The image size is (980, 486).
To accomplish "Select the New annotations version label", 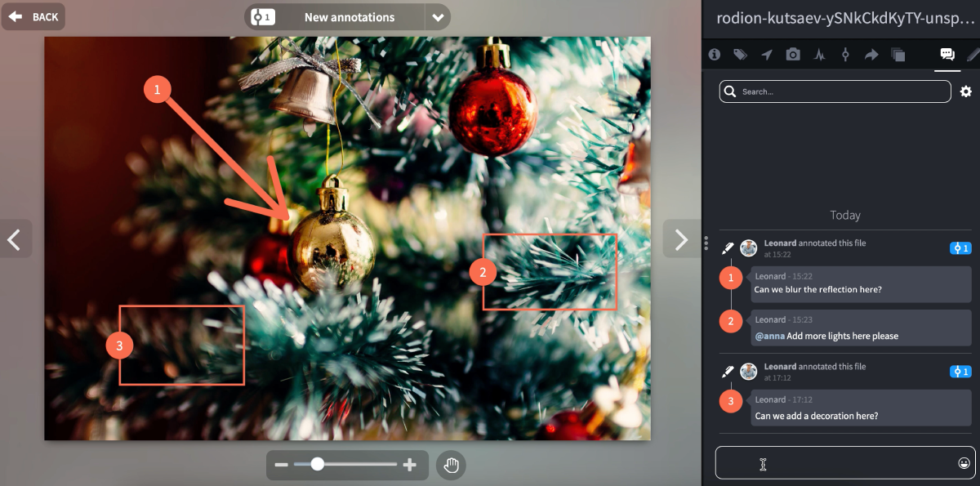I will [x=350, y=17].
